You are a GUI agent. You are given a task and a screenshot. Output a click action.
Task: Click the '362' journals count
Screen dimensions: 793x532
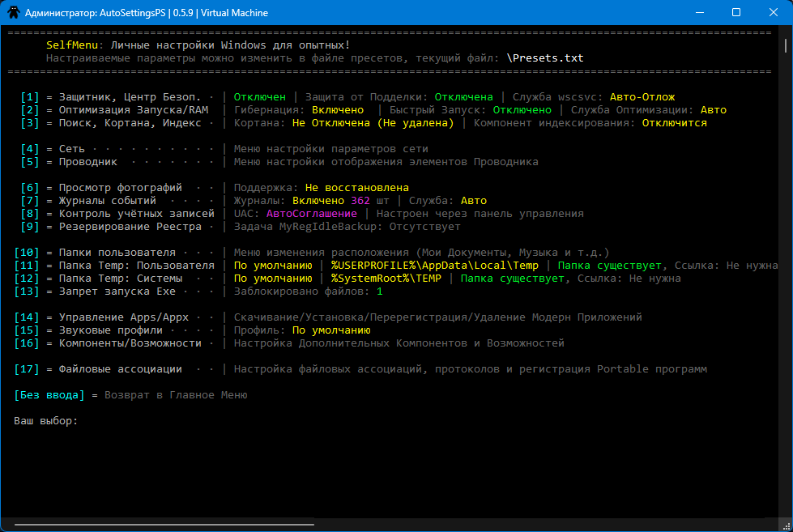click(360, 201)
